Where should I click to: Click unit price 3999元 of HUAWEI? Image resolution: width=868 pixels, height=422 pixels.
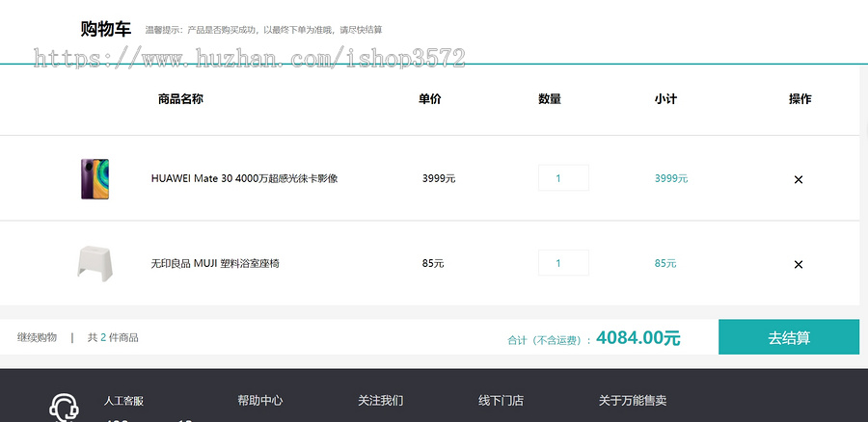click(439, 178)
